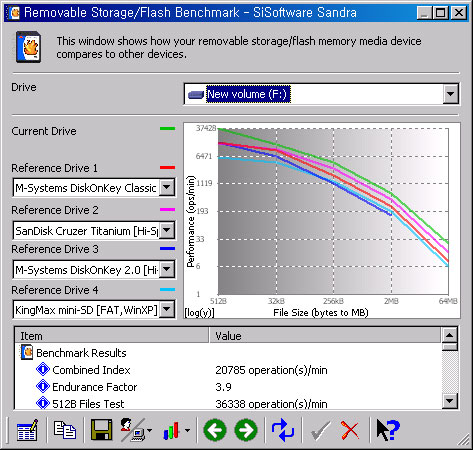Click the 512B Files Test info icon
Screen dimensions: 473x450
pos(43,403)
